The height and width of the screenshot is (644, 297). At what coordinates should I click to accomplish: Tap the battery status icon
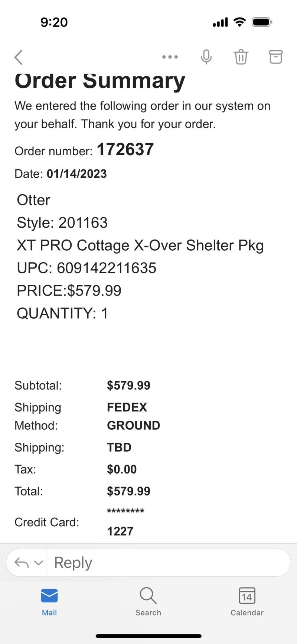point(262,22)
